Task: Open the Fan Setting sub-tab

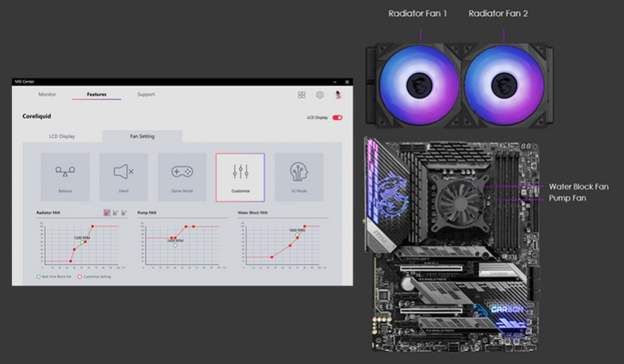Action: tap(143, 137)
